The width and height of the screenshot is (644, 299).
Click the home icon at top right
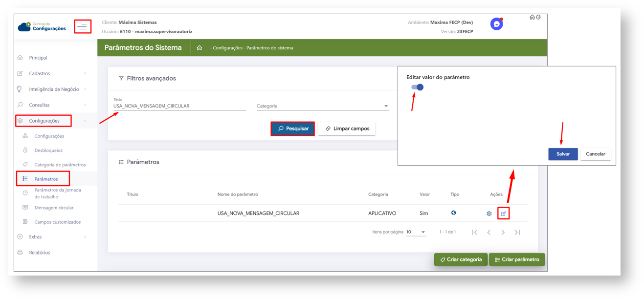532,17
